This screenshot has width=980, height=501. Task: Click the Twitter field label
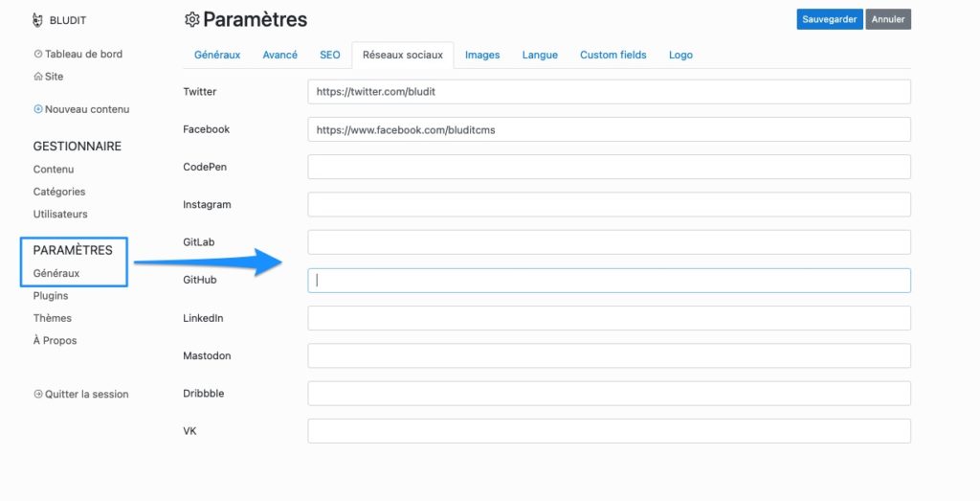coord(199,91)
